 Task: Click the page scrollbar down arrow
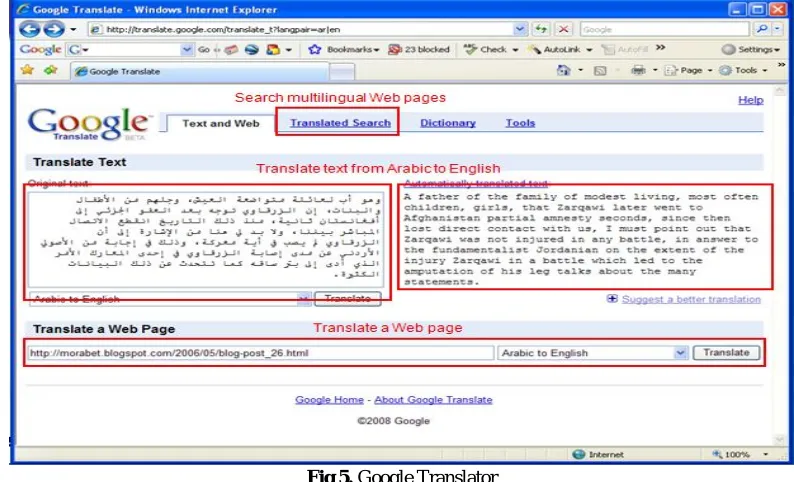click(x=780, y=439)
